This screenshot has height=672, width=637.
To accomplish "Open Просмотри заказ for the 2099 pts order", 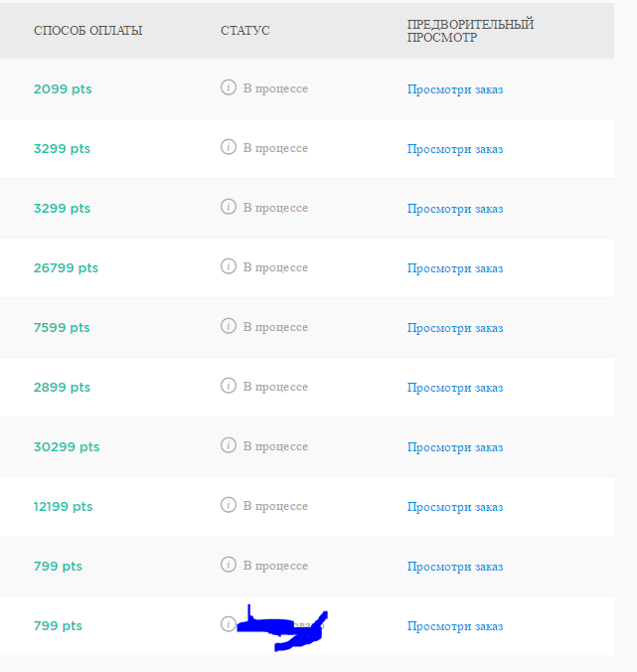I will (455, 89).
